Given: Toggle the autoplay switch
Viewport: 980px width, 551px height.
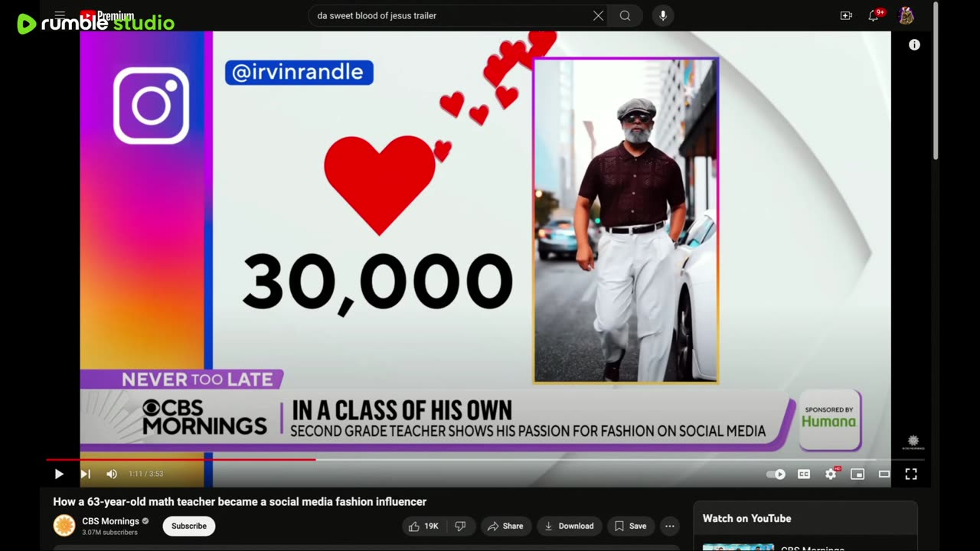Looking at the screenshot, I should tap(776, 474).
